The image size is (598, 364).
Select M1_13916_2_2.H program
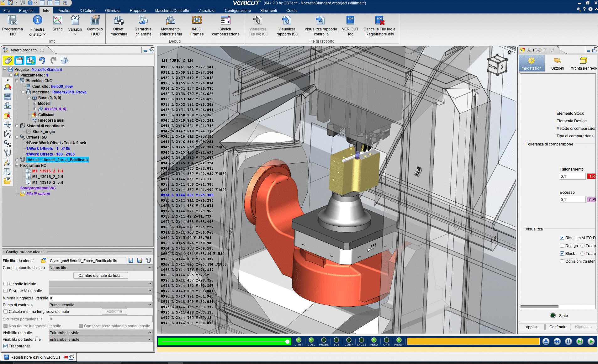click(47, 177)
